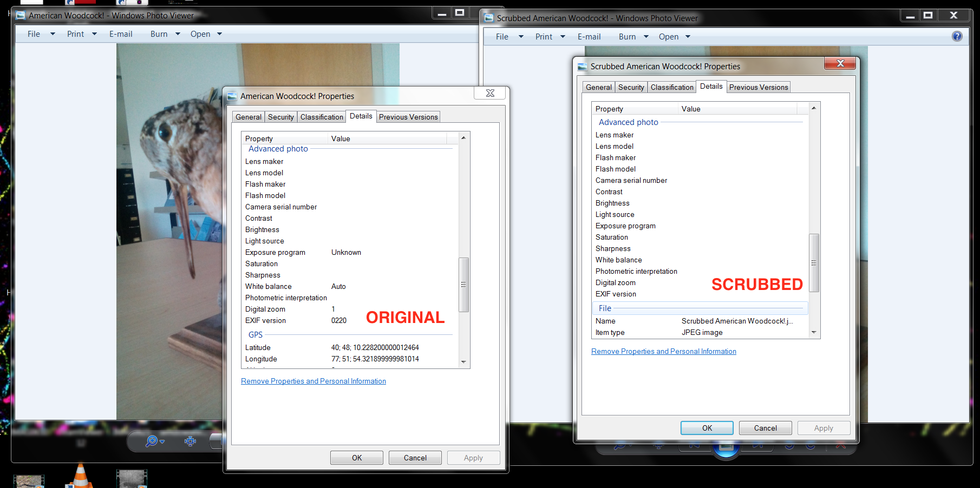Select White balance row showing Auto

click(350, 286)
